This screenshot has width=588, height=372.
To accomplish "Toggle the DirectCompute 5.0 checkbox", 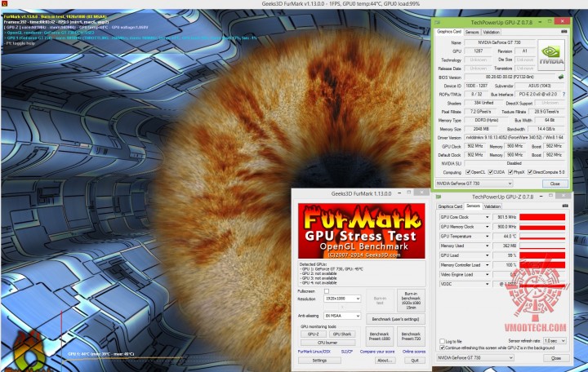I will coord(530,172).
